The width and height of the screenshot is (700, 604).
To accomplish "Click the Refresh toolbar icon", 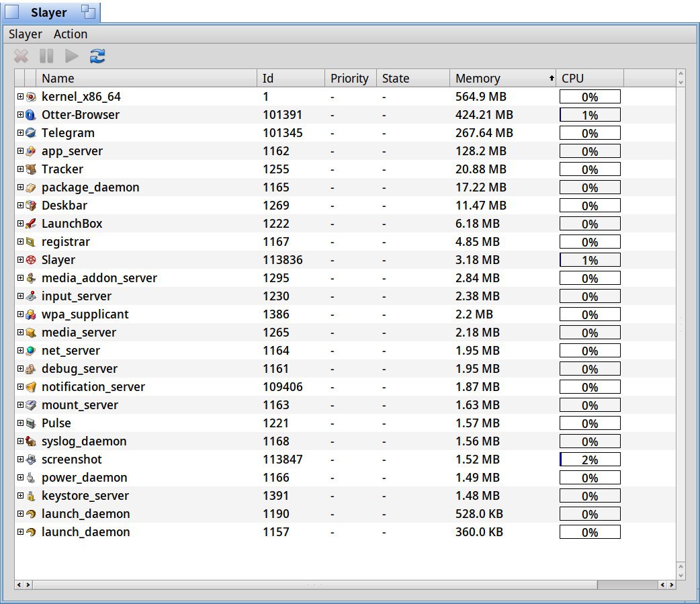I will click(97, 56).
